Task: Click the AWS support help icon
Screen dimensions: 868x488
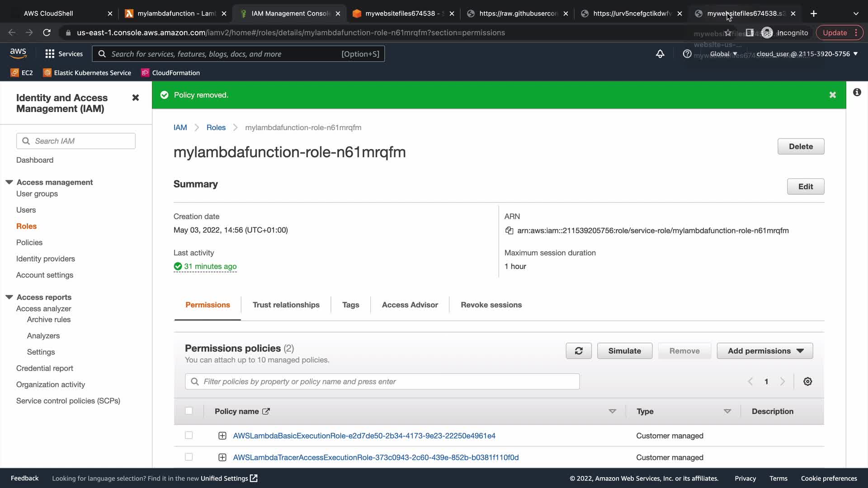Action: tap(687, 54)
